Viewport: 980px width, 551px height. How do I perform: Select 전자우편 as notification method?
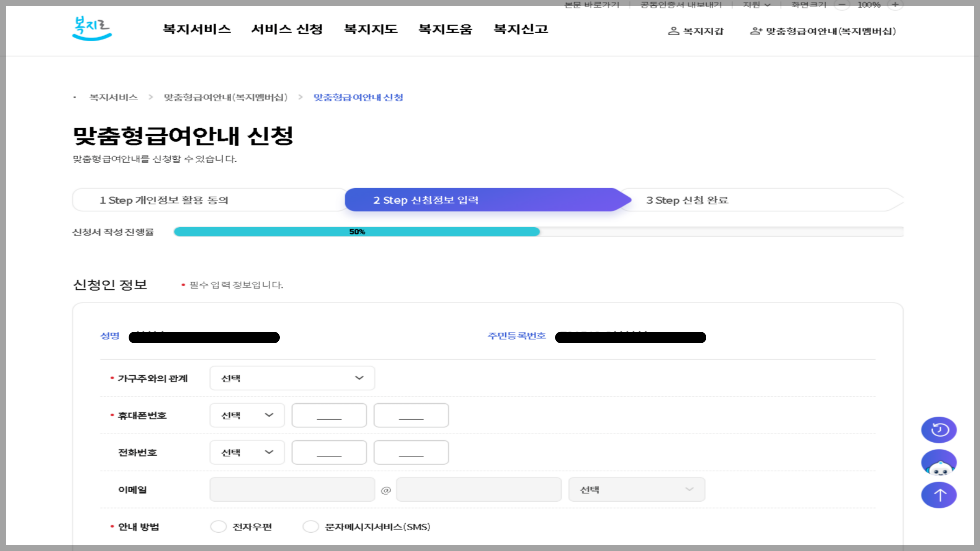click(x=219, y=527)
